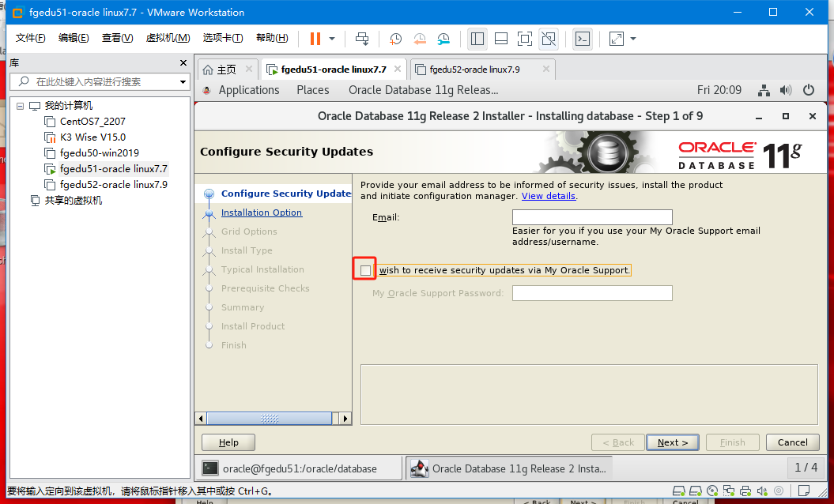Image resolution: width=834 pixels, height=504 pixels.
Task: Click the sound card status icon
Action: (761, 491)
